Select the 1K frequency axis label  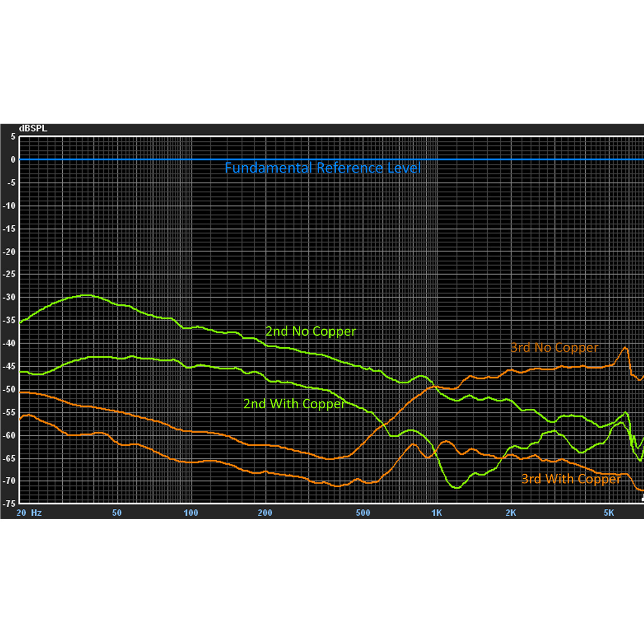click(x=437, y=513)
